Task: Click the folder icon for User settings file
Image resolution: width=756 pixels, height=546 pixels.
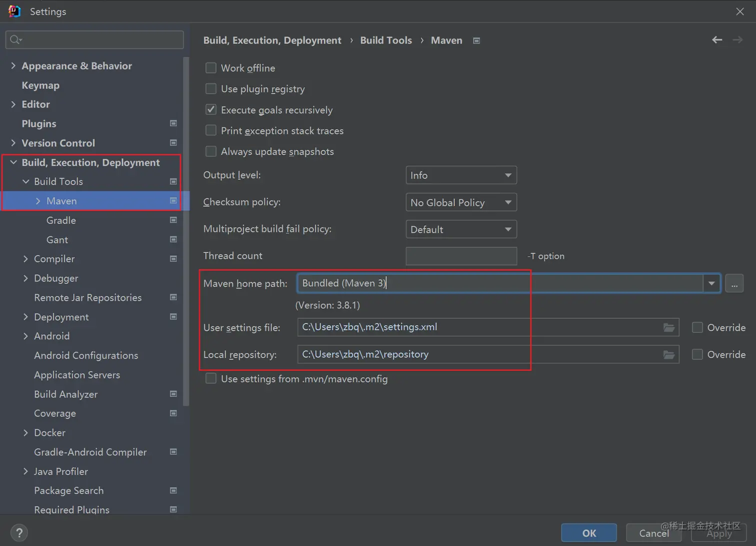Action: (x=668, y=328)
